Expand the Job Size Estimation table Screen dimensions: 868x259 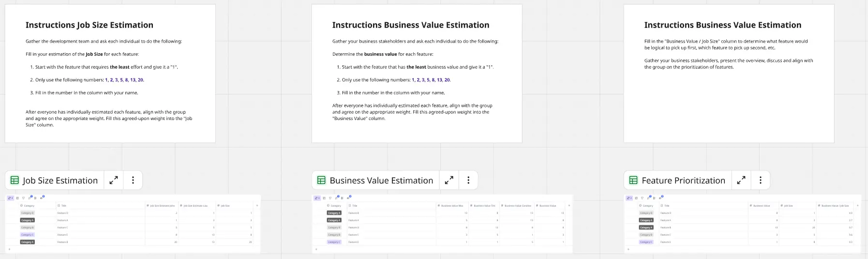click(x=114, y=180)
